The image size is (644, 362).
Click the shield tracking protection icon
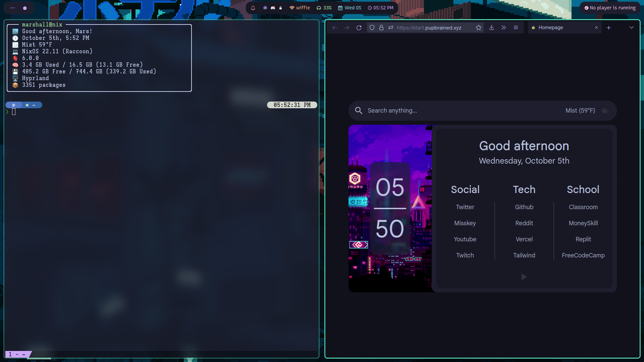click(372, 28)
